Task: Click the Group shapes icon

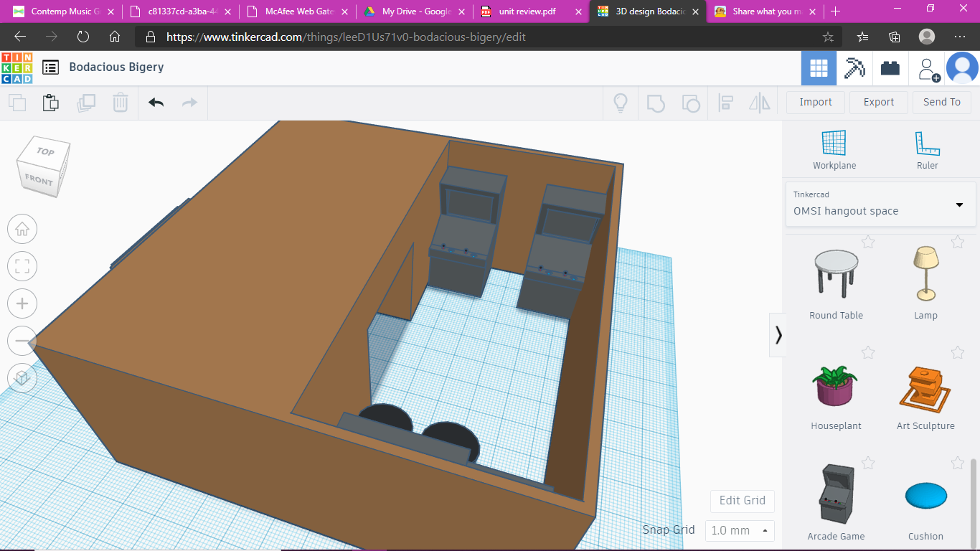Action: tap(656, 103)
